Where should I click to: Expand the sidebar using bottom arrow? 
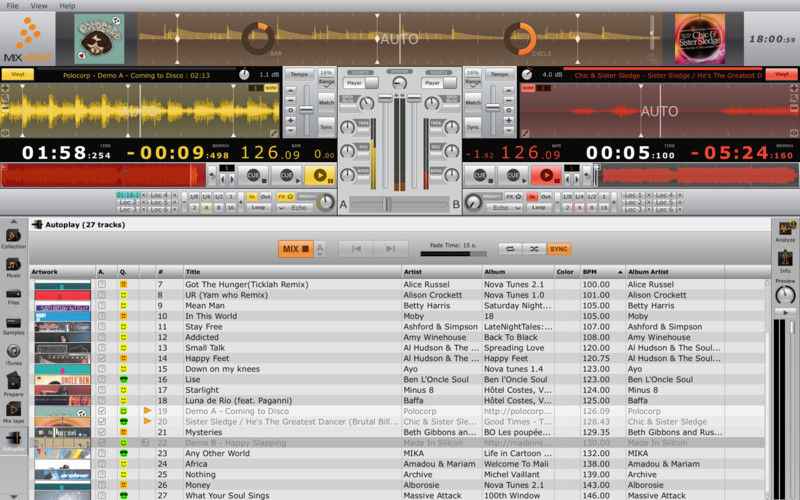13,496
